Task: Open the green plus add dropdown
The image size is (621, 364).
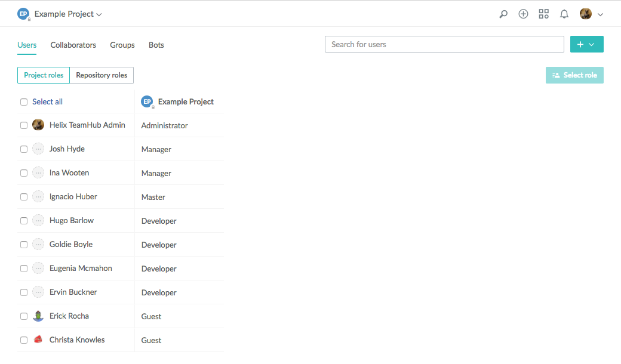Action: tap(586, 45)
